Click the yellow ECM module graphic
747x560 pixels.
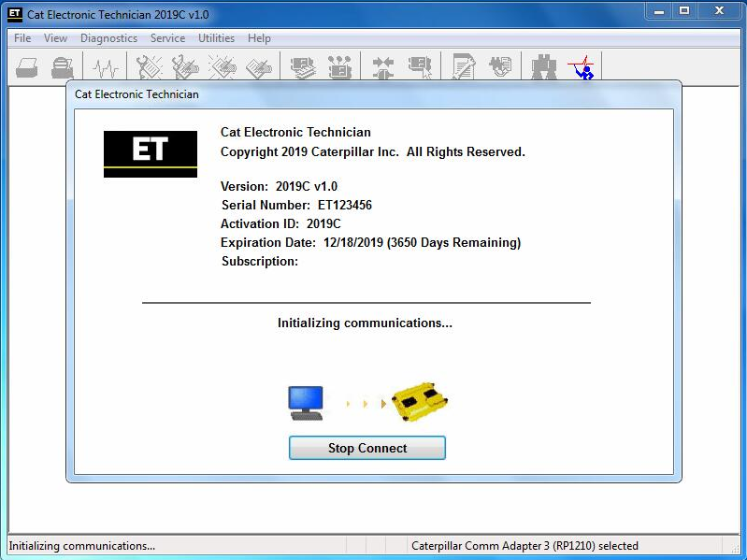420,401
